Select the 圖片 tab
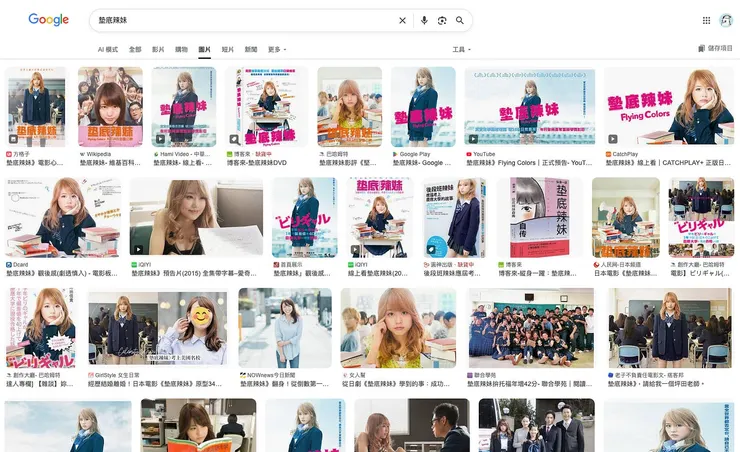The width and height of the screenshot is (740, 452). coord(204,49)
